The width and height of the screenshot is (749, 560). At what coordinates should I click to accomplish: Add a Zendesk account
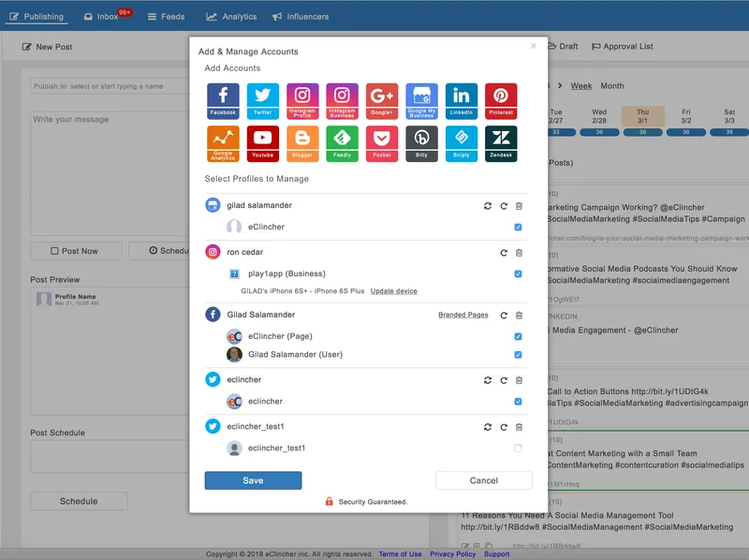(x=501, y=143)
